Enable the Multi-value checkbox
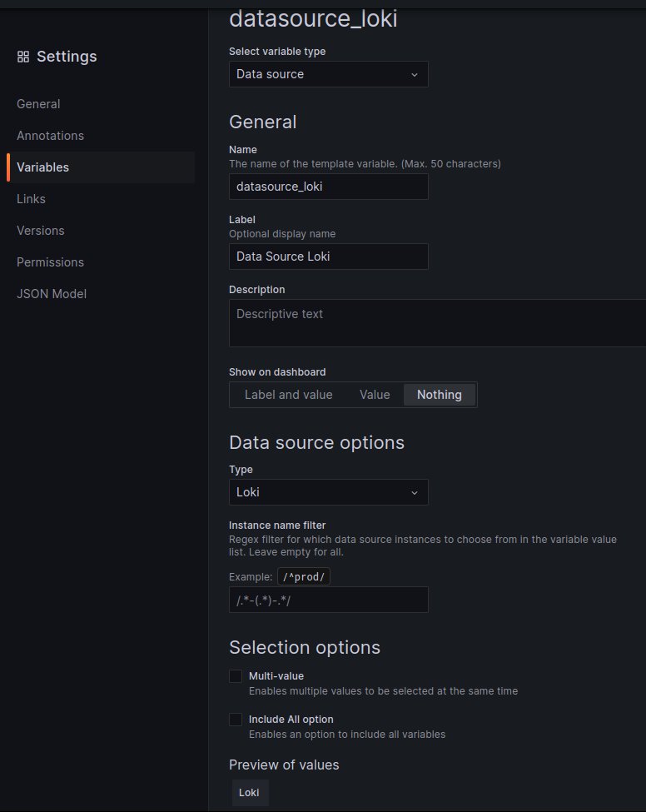646x812 pixels. tap(236, 676)
